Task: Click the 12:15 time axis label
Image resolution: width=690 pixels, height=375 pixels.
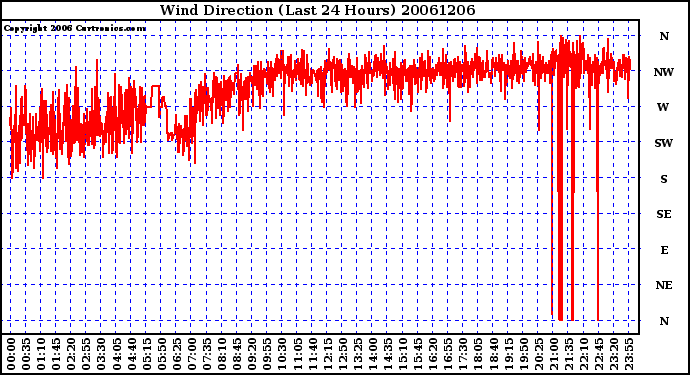Action: 327,354
